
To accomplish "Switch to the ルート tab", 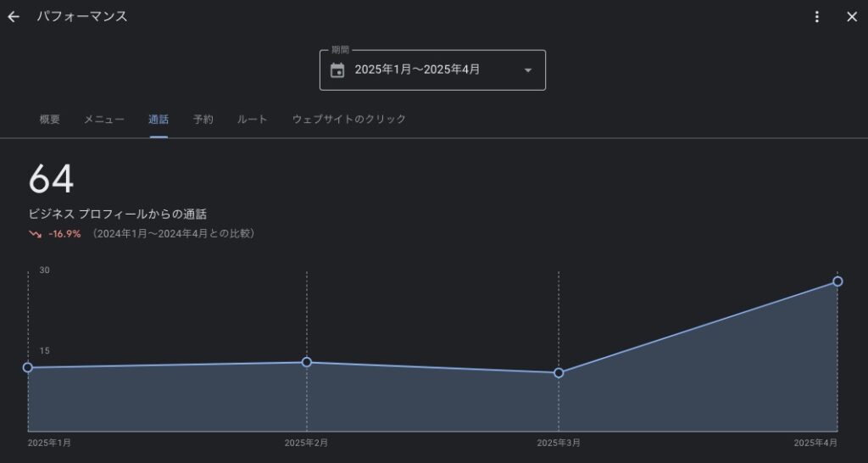I will click(253, 120).
